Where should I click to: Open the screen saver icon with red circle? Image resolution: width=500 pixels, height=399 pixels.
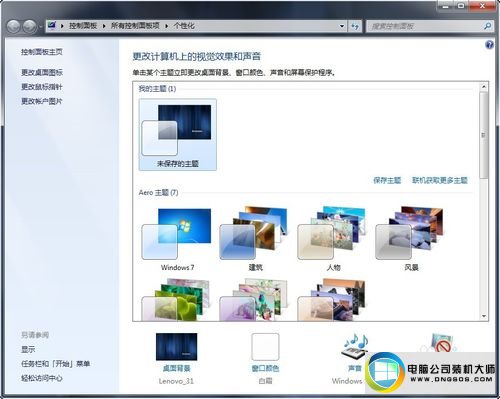tap(442, 343)
